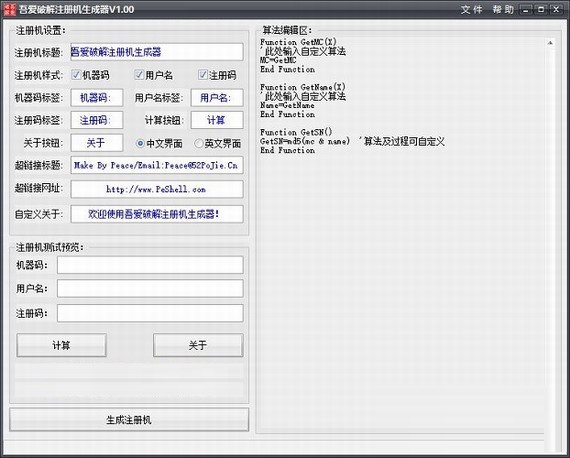
Task: Click the 'Name=GetName' code line
Action: [287, 105]
